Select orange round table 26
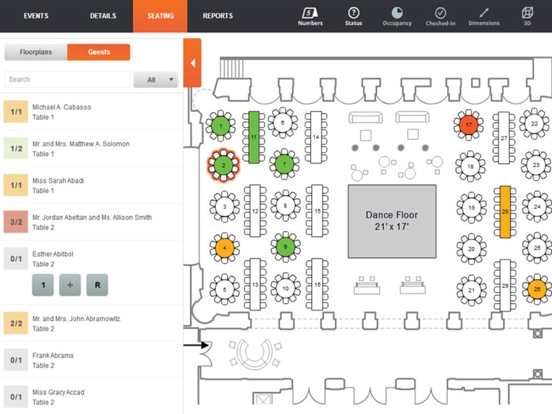Viewport: 552px width, 414px height. (x=537, y=289)
